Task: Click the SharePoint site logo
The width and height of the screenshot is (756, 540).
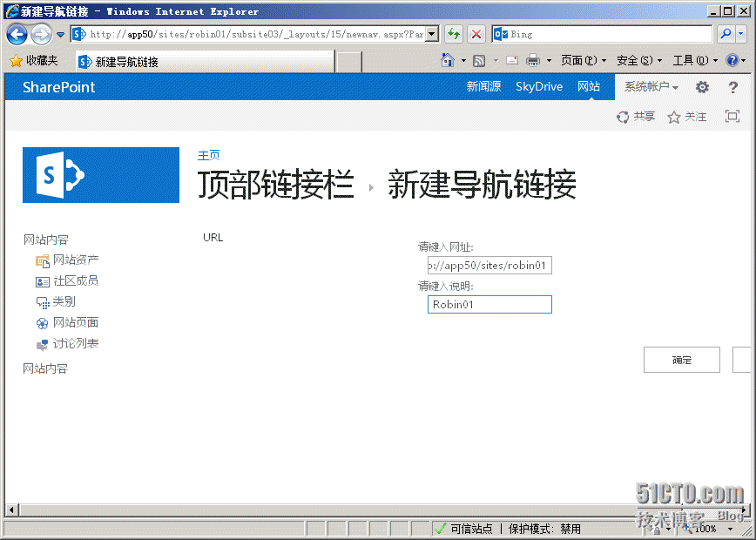Action: pos(101,175)
